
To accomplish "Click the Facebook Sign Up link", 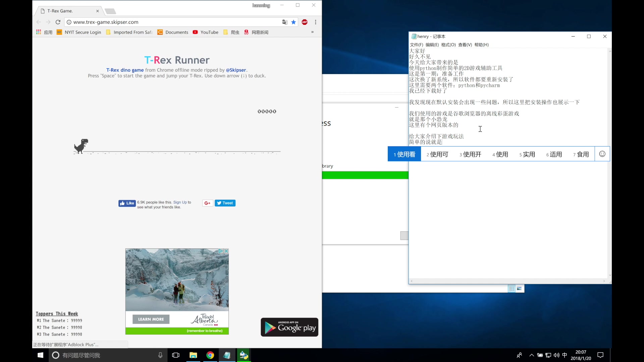I will [180, 202].
